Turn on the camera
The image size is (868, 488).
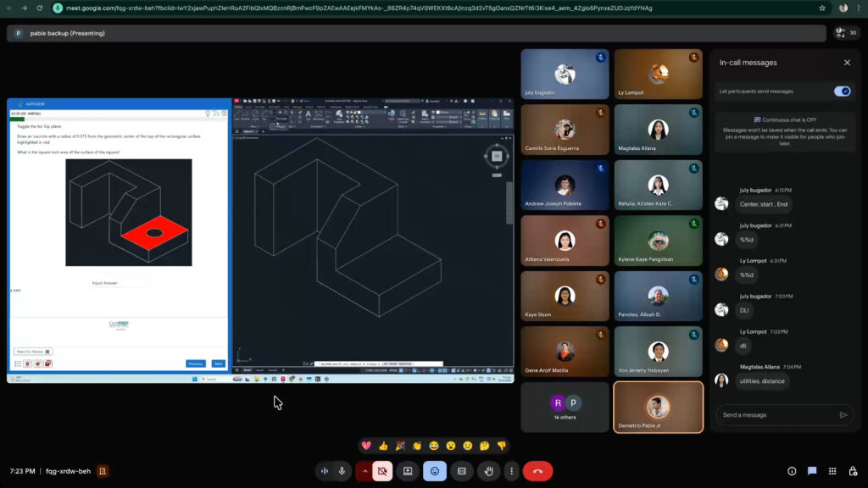tap(382, 471)
